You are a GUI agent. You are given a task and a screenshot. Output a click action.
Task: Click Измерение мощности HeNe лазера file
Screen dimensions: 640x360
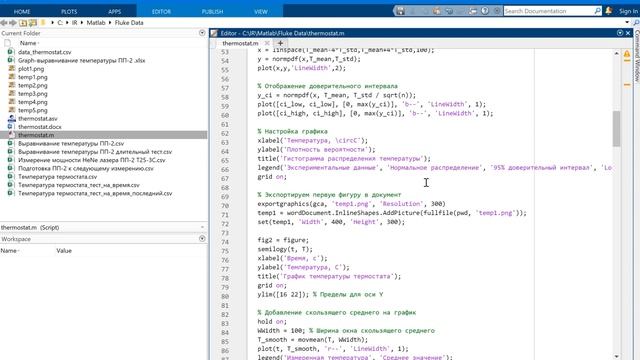[91, 160]
